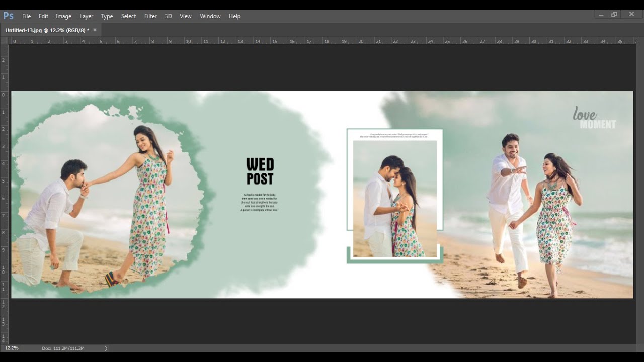
Task: Open the Type menu
Action: [x=107, y=16]
